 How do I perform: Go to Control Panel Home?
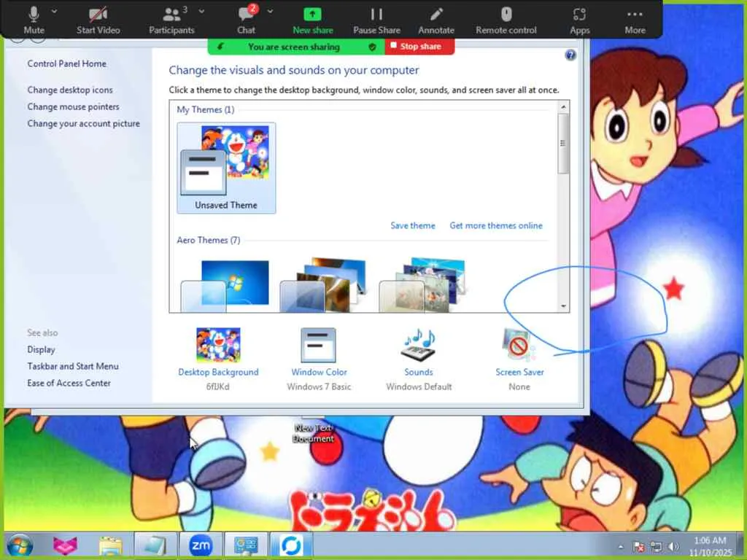coord(66,64)
